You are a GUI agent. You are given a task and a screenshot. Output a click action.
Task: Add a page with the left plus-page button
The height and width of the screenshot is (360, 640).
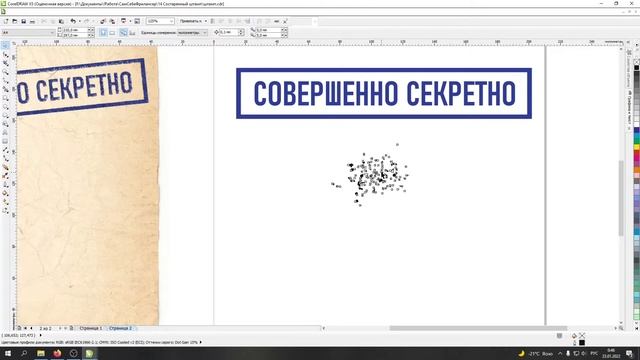(x=19, y=328)
